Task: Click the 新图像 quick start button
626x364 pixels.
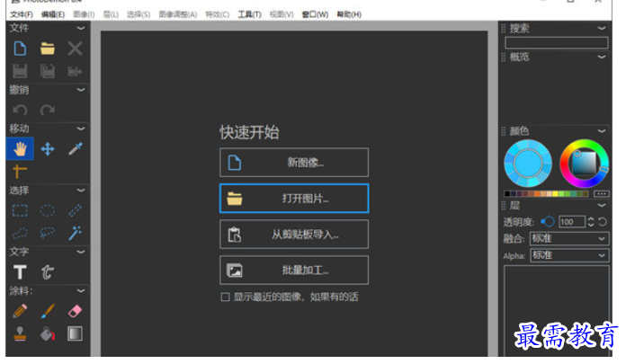Action: (294, 163)
